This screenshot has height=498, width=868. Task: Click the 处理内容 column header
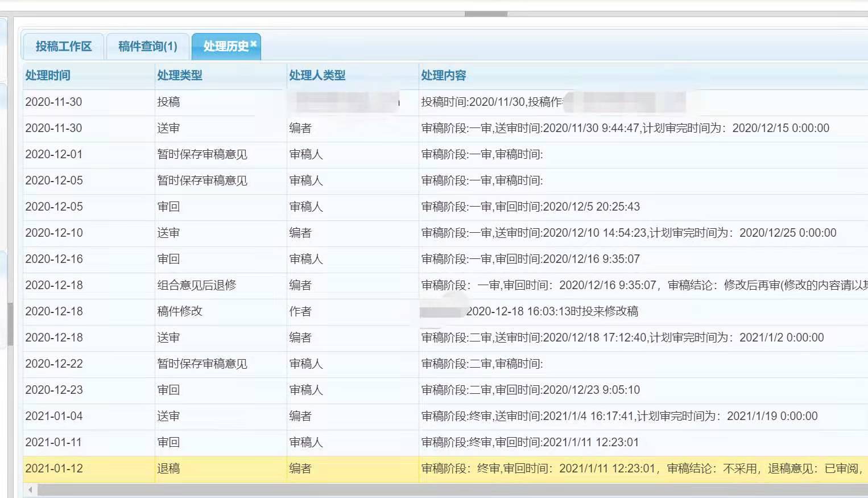click(x=444, y=75)
